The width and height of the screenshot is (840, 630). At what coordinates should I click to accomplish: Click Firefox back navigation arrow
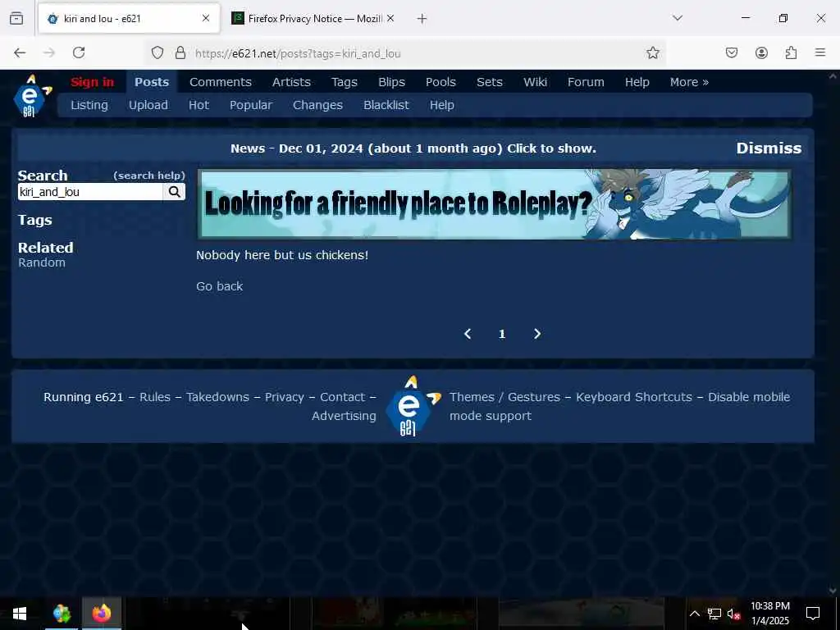pos(20,52)
